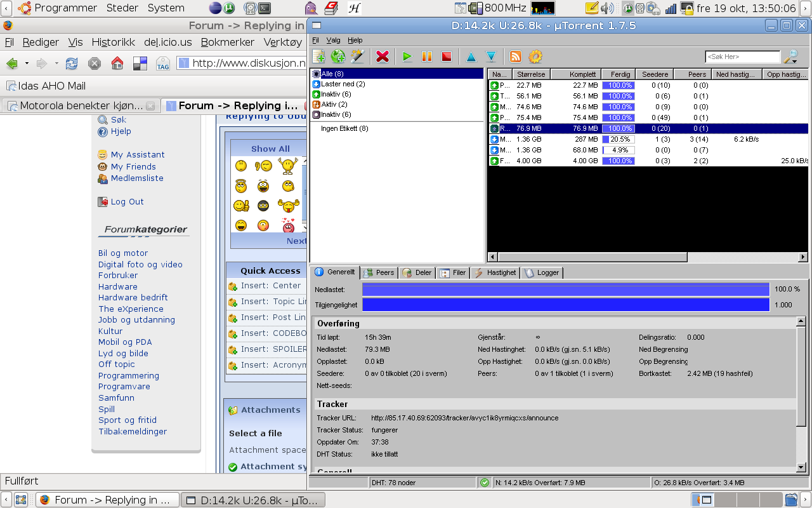Click the del.icio.us bookmarks icon beside home
Image resolution: width=812 pixels, height=508 pixels.
(x=140, y=63)
